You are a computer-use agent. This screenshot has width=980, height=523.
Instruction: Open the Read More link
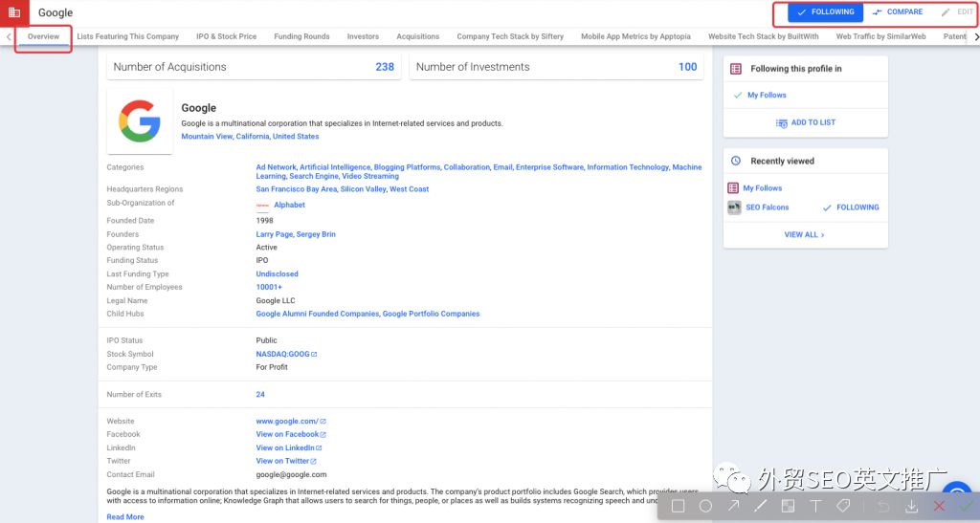point(125,517)
